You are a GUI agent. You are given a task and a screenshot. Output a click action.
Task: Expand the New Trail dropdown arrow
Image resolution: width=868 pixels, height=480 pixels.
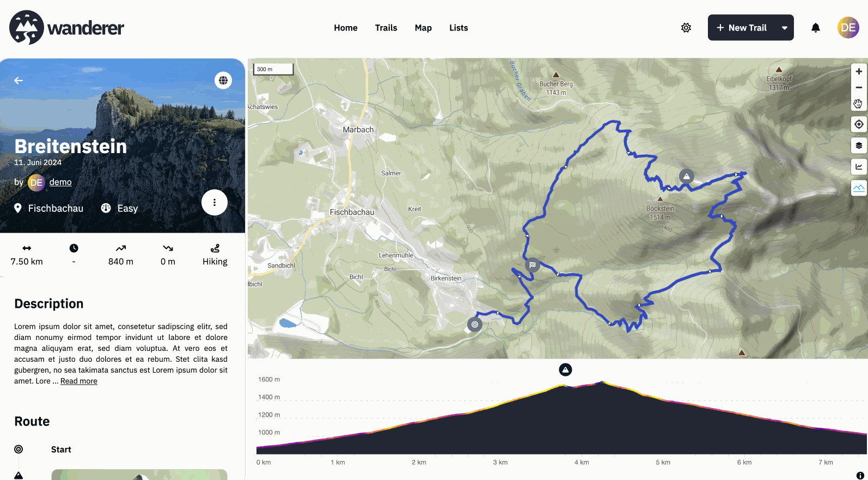pyautogui.click(x=784, y=28)
